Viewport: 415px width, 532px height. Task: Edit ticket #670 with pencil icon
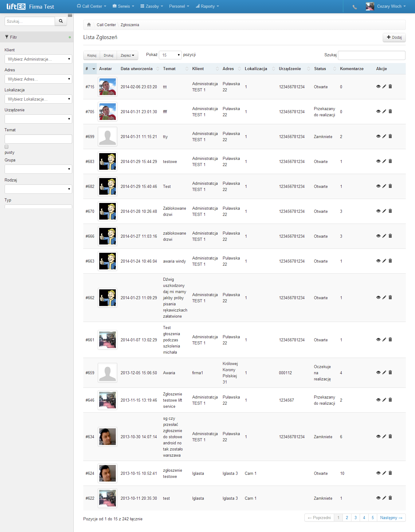coord(384,211)
